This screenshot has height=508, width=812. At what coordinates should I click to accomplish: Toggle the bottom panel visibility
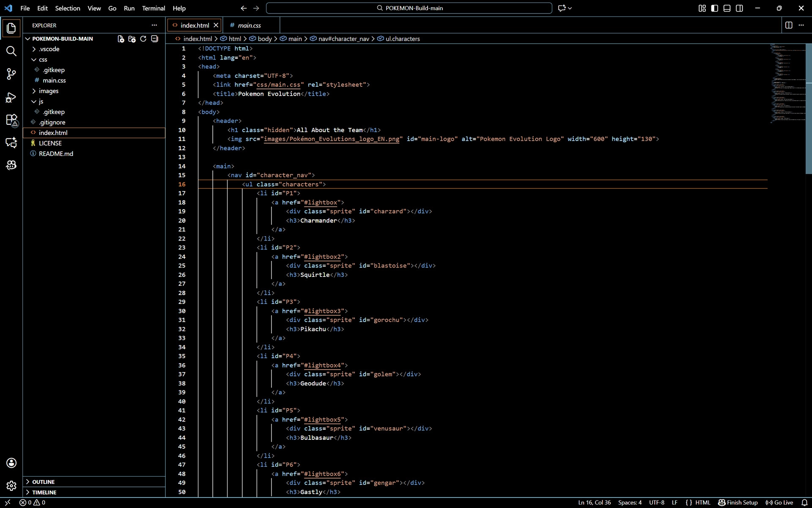tap(727, 8)
